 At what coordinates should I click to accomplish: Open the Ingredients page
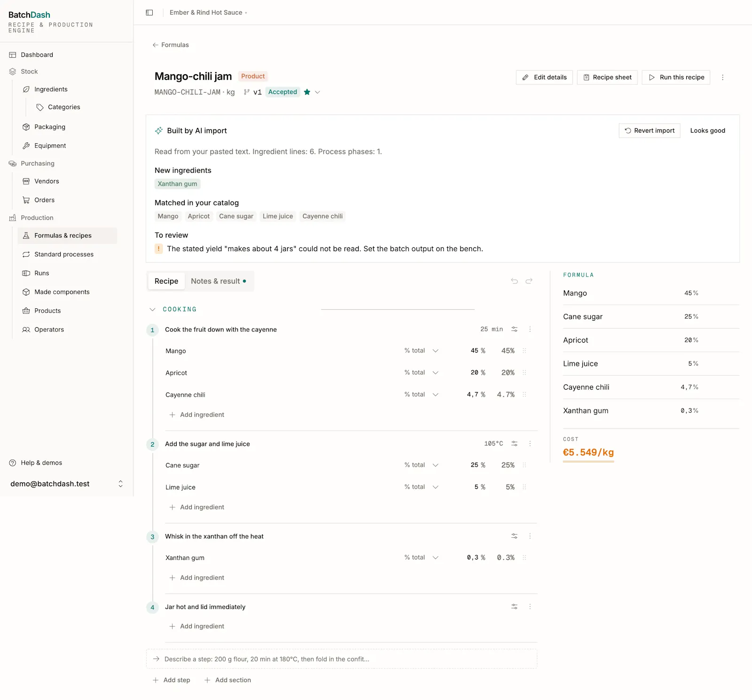[x=51, y=89]
